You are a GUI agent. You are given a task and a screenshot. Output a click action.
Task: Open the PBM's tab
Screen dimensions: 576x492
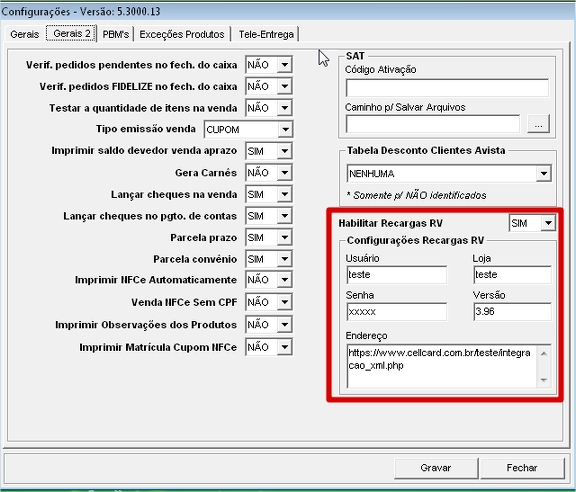tap(115, 34)
